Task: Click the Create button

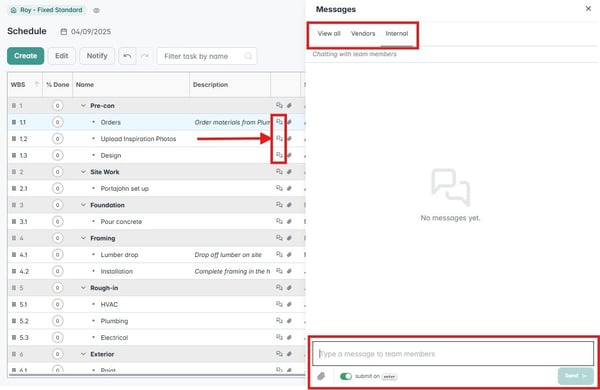Action: click(26, 56)
